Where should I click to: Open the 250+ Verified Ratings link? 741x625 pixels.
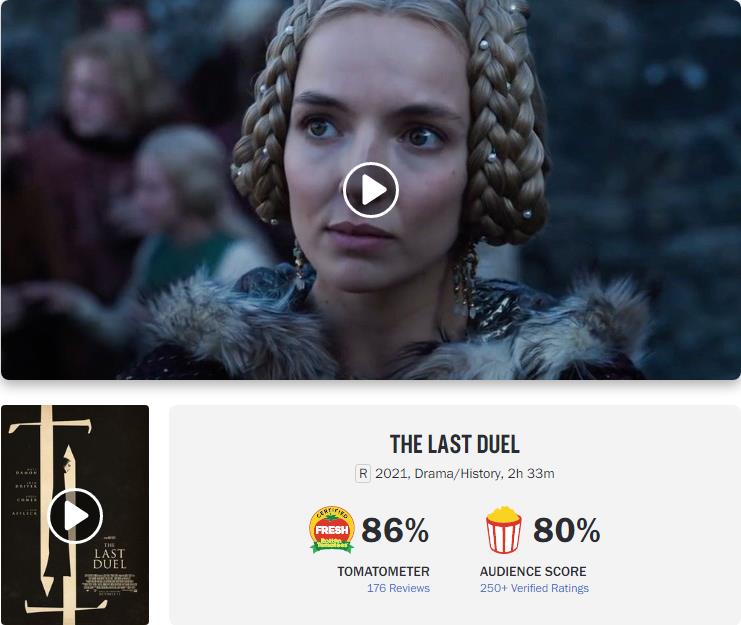pos(534,588)
